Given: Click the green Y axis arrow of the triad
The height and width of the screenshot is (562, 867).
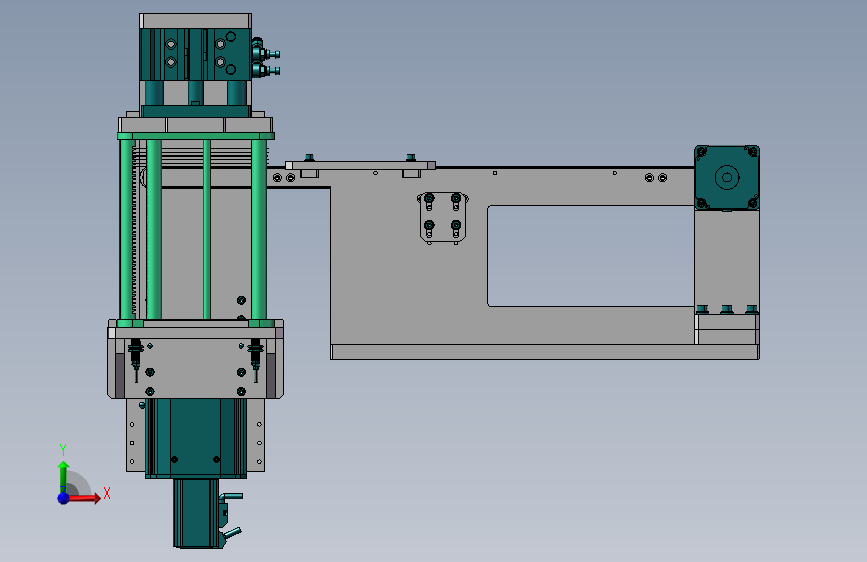Looking at the screenshot, I should 63,476.
